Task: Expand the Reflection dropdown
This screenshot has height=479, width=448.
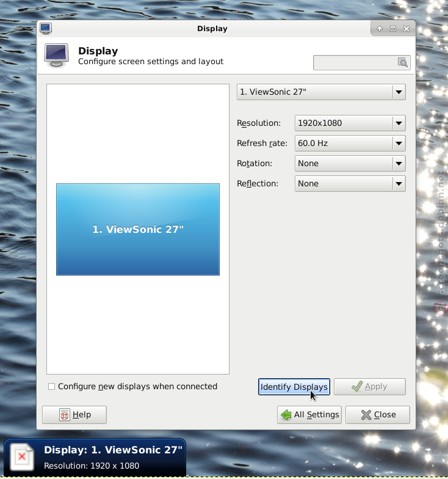Action: (350, 183)
